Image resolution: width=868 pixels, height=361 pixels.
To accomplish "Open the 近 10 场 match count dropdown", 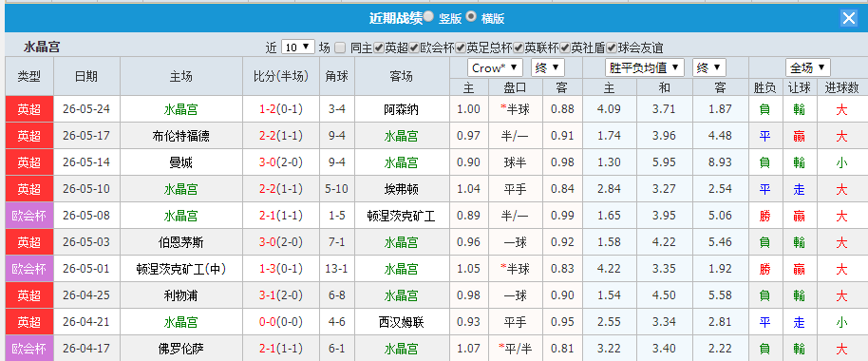I will click(298, 47).
